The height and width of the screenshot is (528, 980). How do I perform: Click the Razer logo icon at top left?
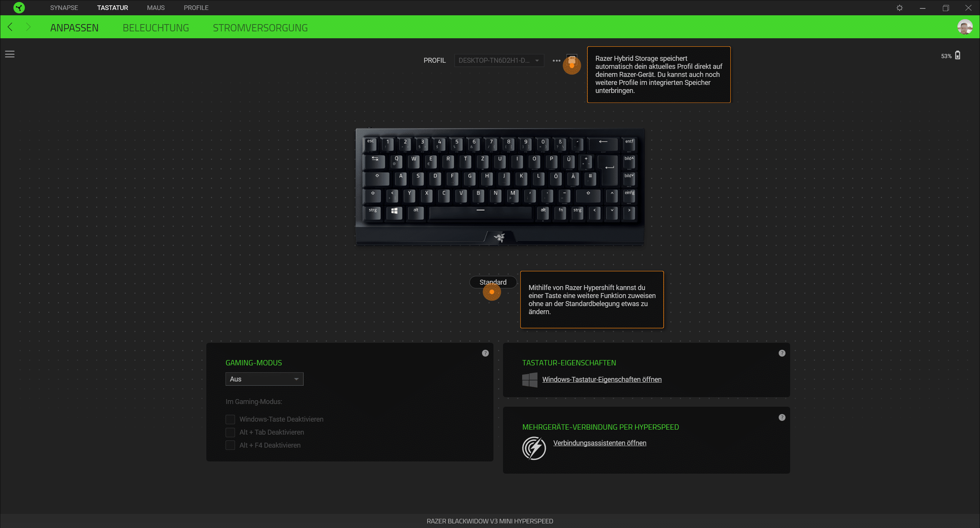point(19,8)
